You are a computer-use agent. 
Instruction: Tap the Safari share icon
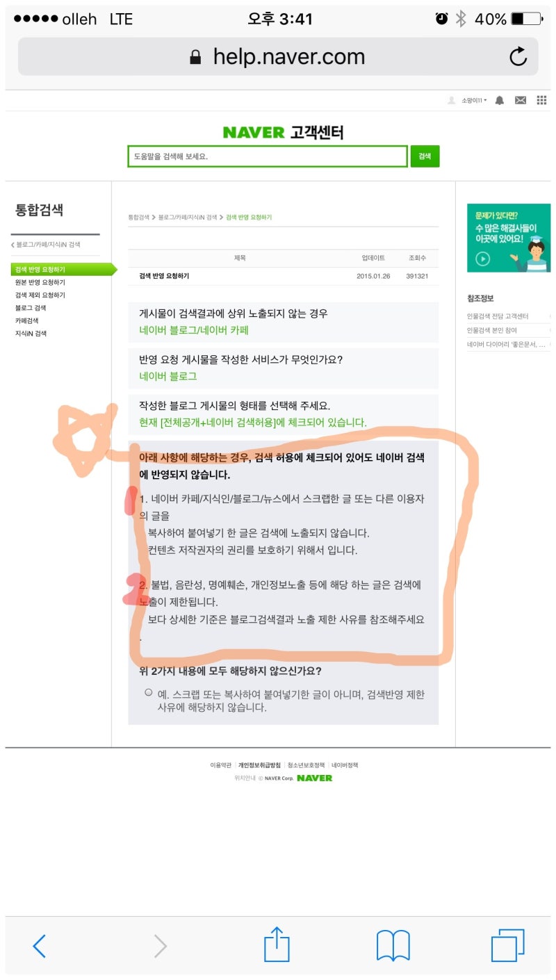tap(276, 945)
